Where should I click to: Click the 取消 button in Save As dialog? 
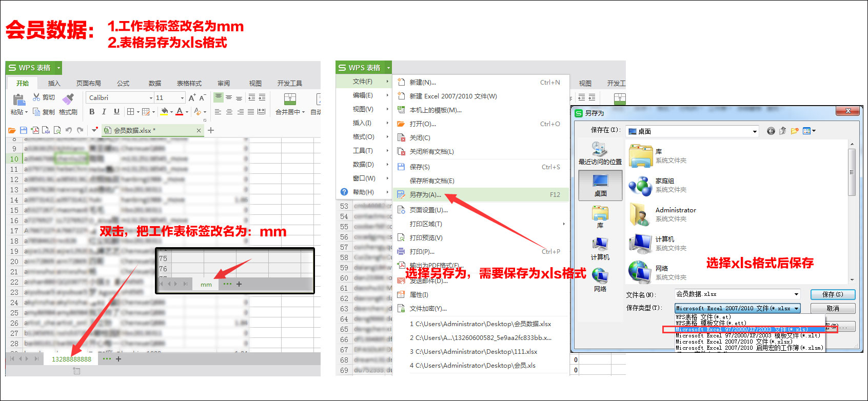click(x=833, y=308)
